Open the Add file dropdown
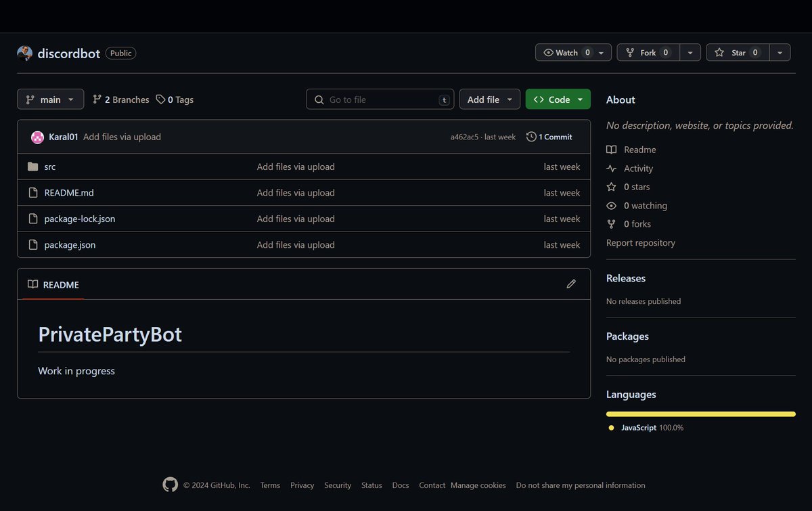 point(490,99)
